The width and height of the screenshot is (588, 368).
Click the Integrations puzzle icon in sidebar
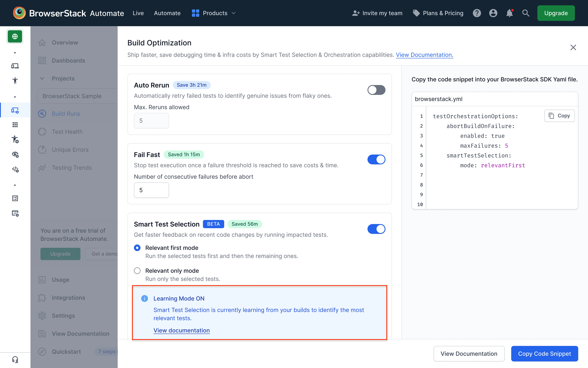point(42,298)
